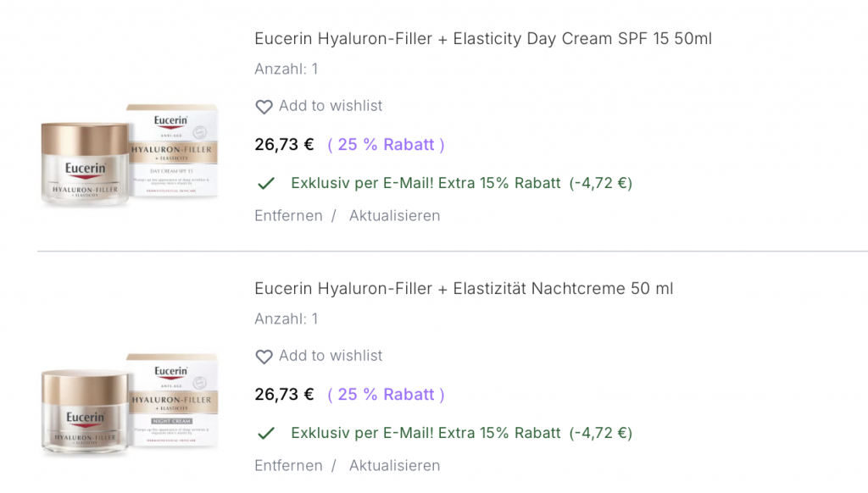868x493 pixels.
Task: Open the Eucerin Day Cream SPF 15 title
Action: tap(482, 39)
